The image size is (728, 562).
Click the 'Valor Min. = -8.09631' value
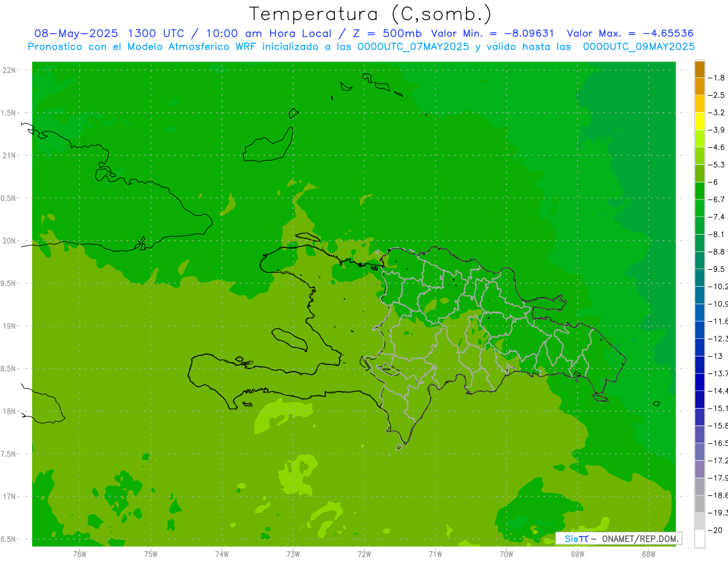pyautogui.click(x=492, y=33)
